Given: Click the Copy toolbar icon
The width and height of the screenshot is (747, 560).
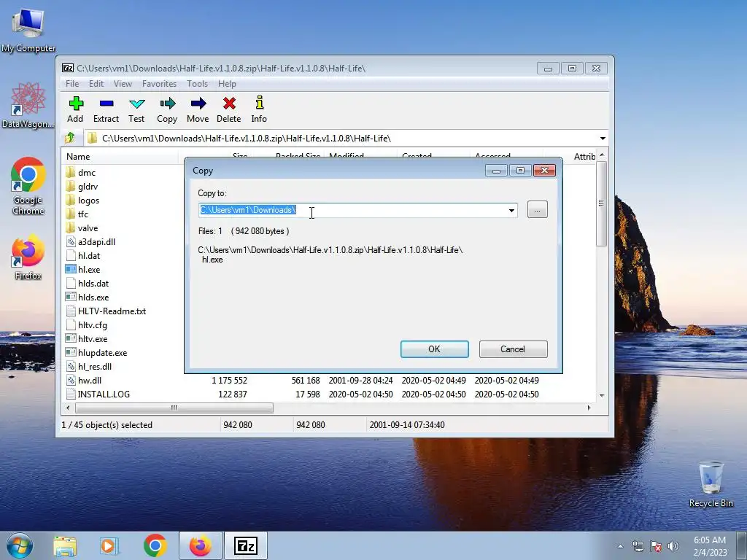Looking at the screenshot, I should 167,109.
